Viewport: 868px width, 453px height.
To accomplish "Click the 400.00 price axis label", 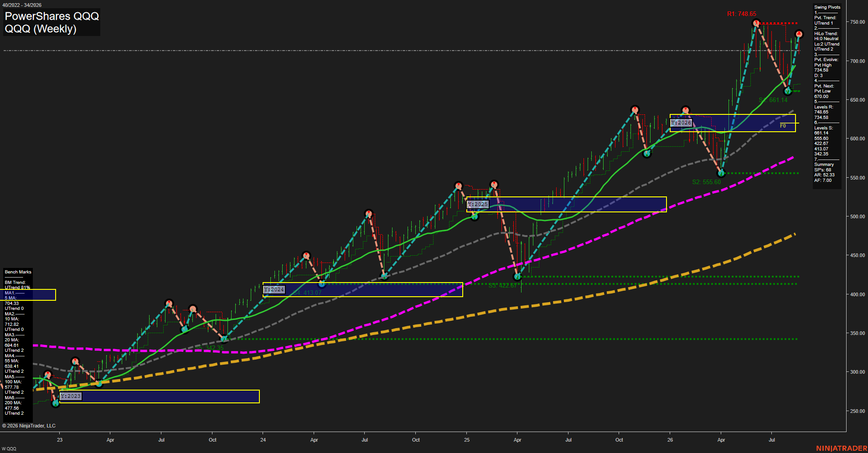I will (858, 294).
